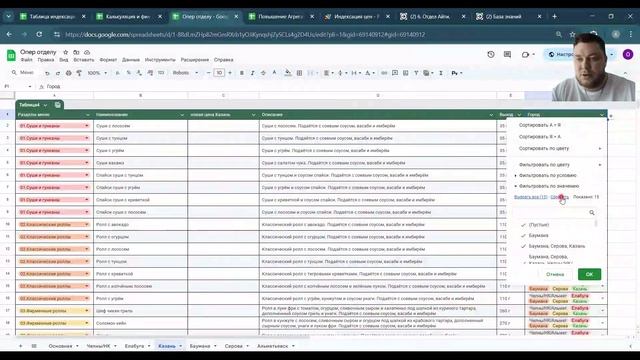Viewport: 640px width, 360px height.
Task: Switch to the Основная sheet tab
Action: pos(60,346)
